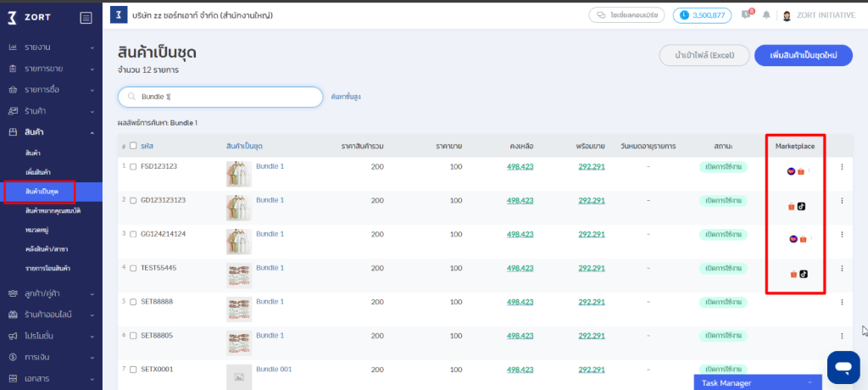Image resolution: width=868 pixels, height=390 pixels.
Task: Collapse the สินค้า sidebar section
Action: click(x=51, y=132)
